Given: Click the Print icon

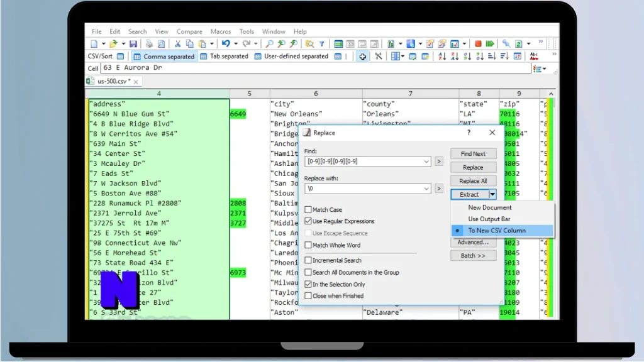Looking at the screenshot, I should pyautogui.click(x=149, y=44).
